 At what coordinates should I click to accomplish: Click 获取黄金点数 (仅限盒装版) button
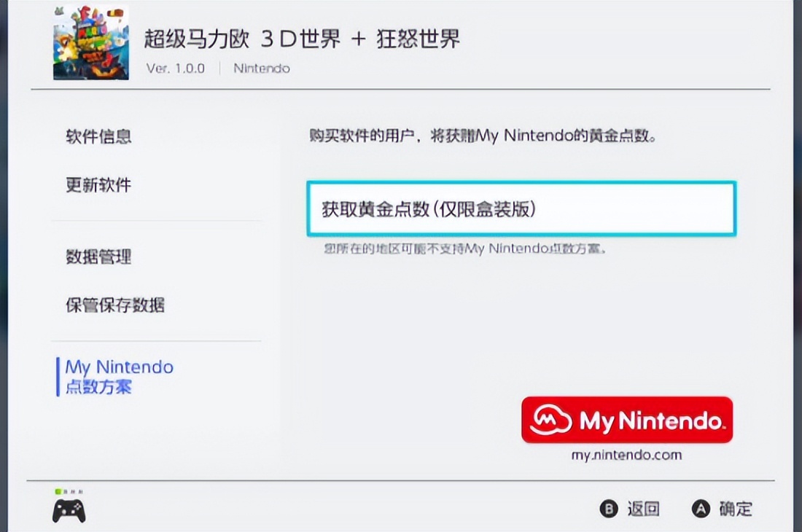pos(521,208)
